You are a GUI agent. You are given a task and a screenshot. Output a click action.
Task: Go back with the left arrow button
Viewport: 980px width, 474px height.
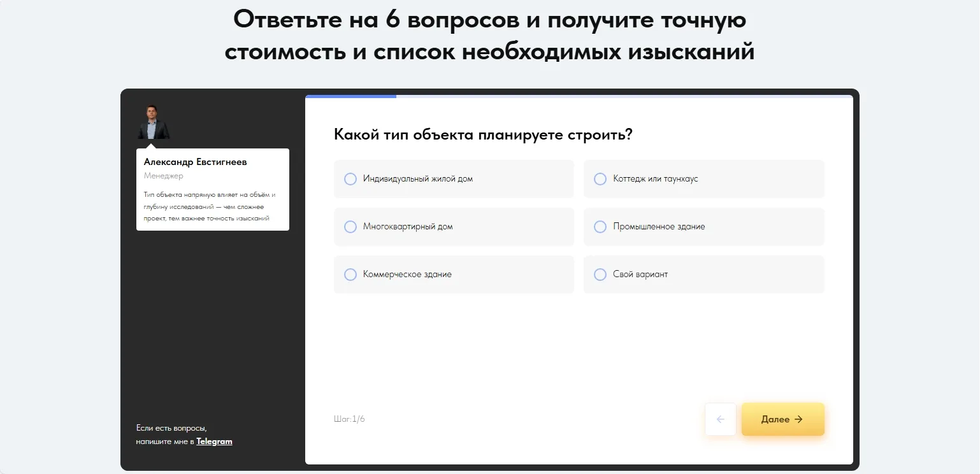721,419
